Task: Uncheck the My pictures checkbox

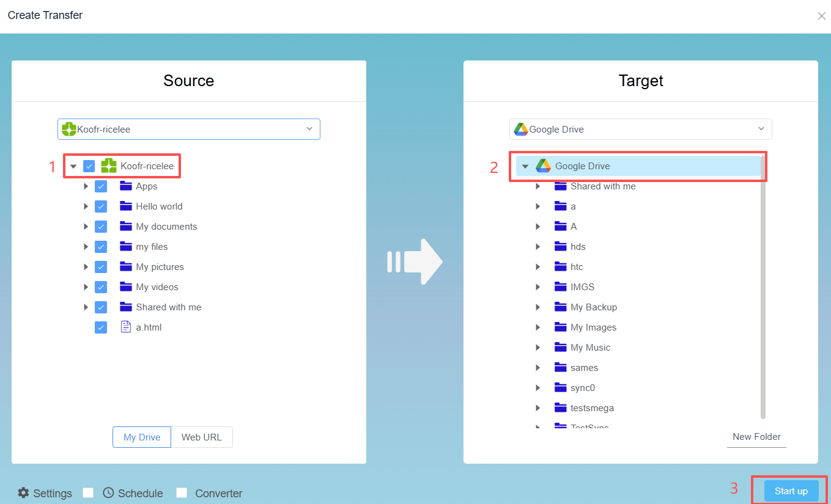Action: [101, 266]
